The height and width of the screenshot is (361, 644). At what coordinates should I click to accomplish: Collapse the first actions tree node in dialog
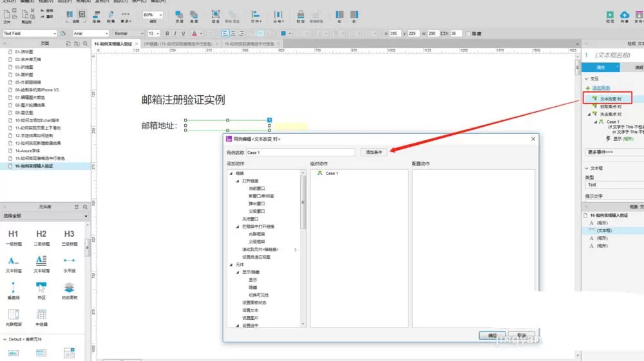[x=231, y=174]
